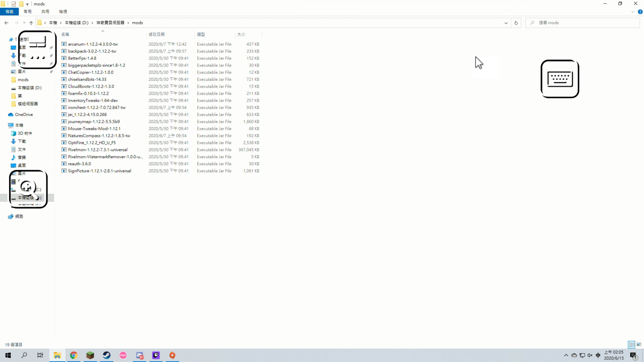Open the 檔案 file menu tab
Screen dimensions: 644x362
pos(9,12)
